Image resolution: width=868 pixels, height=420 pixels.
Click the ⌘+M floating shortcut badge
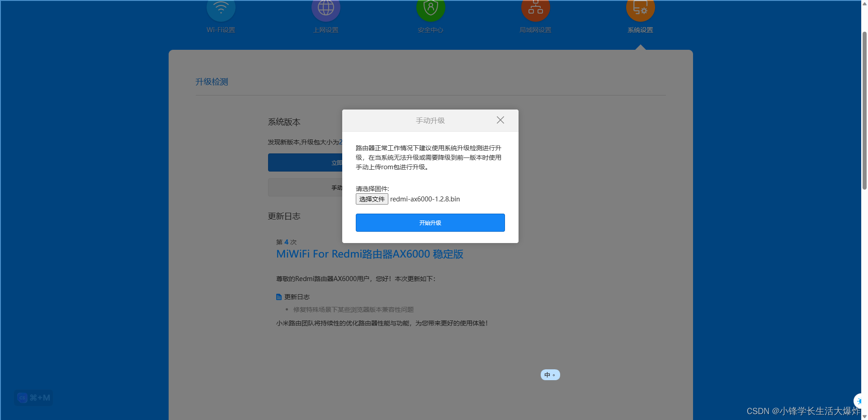pos(34,398)
